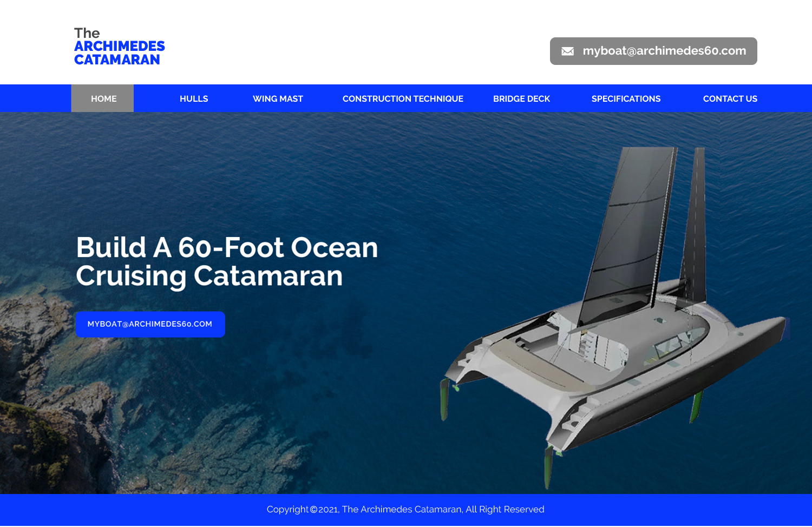Open the HULLS page
This screenshot has width=812, height=527.
[194, 98]
